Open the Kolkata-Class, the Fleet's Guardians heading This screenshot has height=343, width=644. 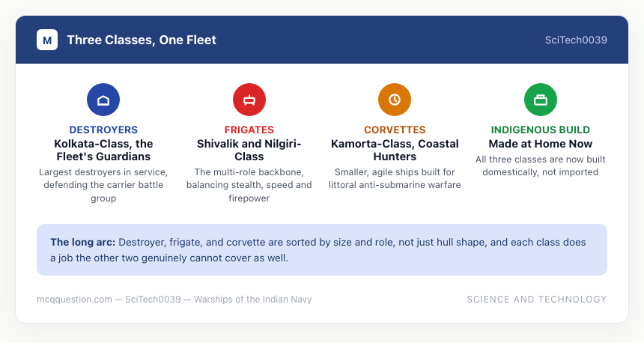(103, 150)
